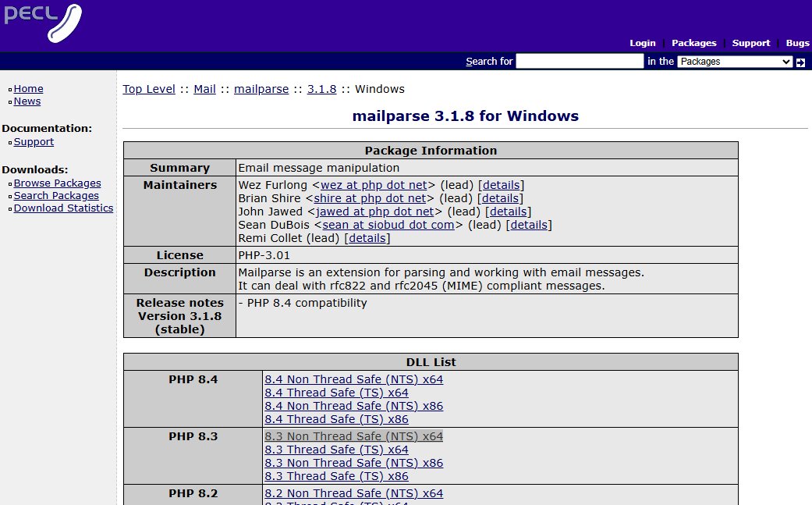Click the PECL logo
The width and height of the screenshot is (812, 505).
pos(42,23)
